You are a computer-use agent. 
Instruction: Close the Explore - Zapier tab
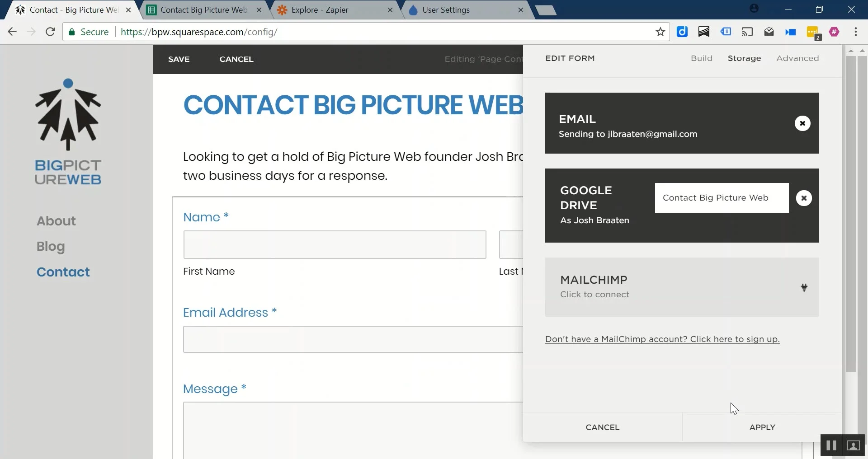(390, 10)
